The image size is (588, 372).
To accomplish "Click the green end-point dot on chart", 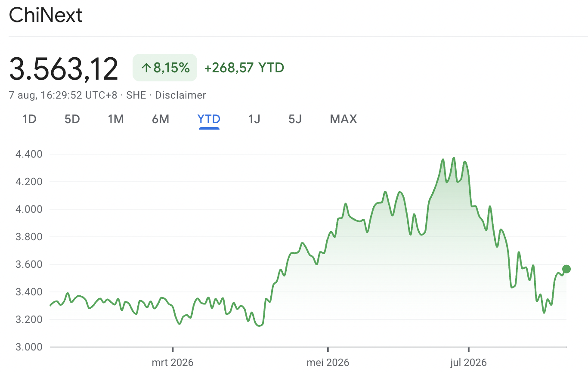I will tap(566, 269).
